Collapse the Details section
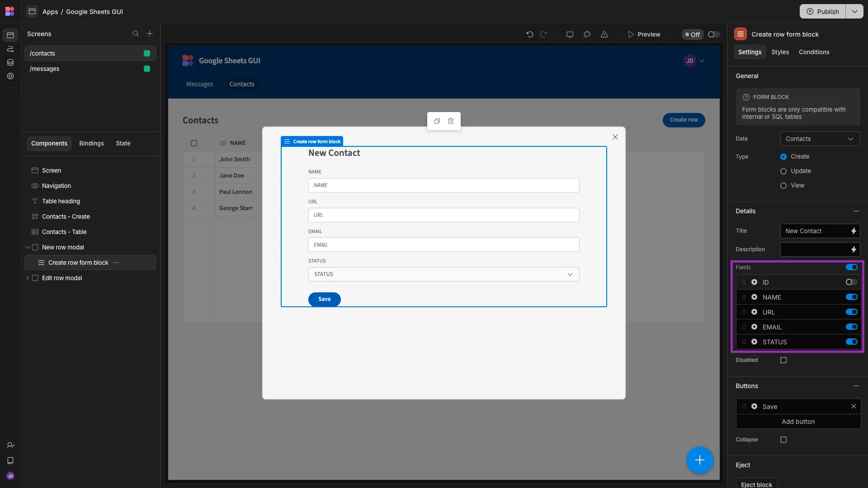 [x=856, y=211]
